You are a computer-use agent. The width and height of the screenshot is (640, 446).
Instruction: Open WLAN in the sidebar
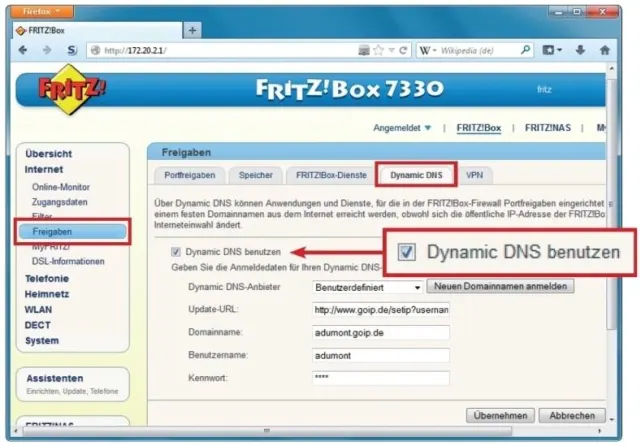[x=38, y=310]
